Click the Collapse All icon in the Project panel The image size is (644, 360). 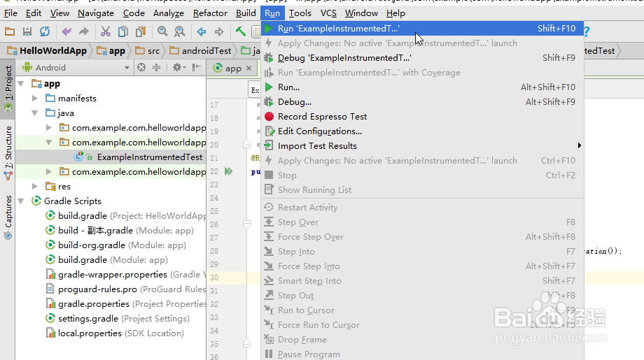coord(157,67)
